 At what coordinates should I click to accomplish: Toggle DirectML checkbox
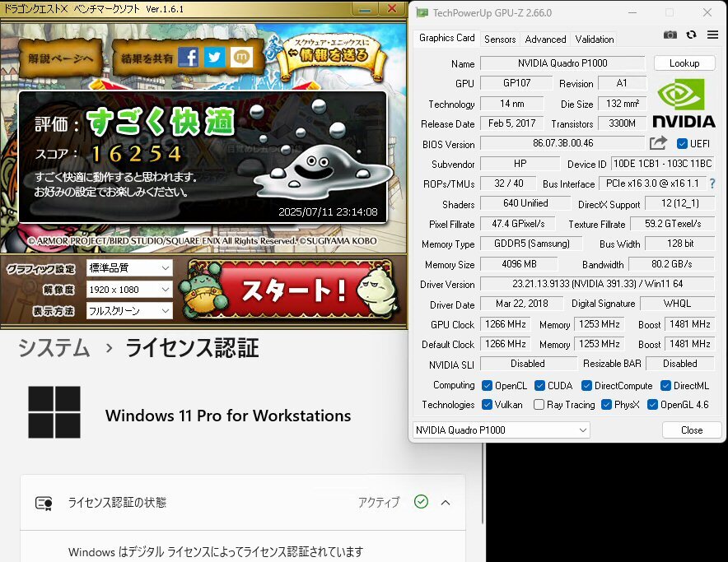(665, 386)
